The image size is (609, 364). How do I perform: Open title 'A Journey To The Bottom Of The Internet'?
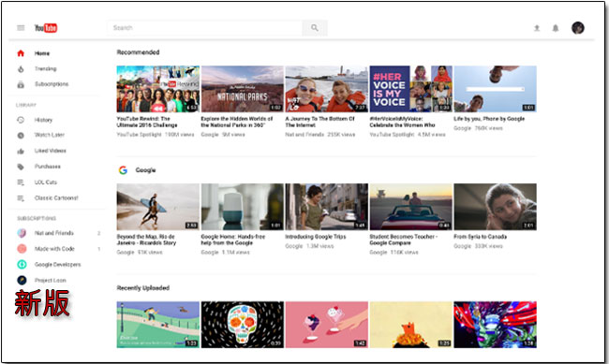(x=320, y=122)
